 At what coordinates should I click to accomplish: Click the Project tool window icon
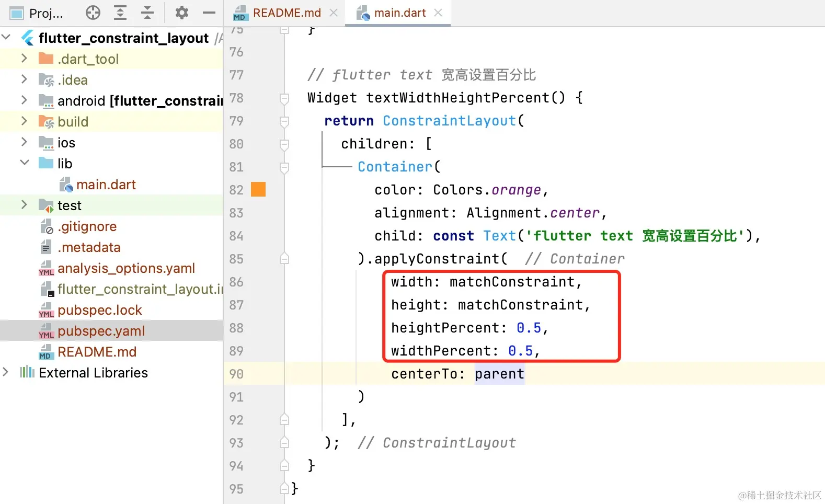17,13
